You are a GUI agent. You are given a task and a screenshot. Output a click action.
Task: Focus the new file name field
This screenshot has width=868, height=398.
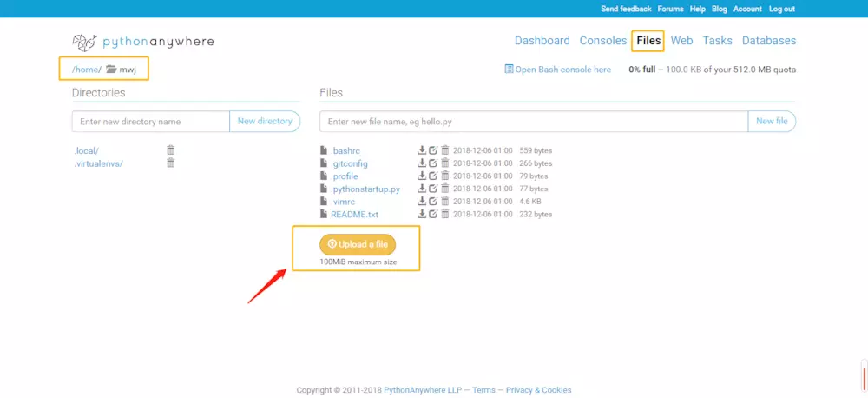[534, 121]
